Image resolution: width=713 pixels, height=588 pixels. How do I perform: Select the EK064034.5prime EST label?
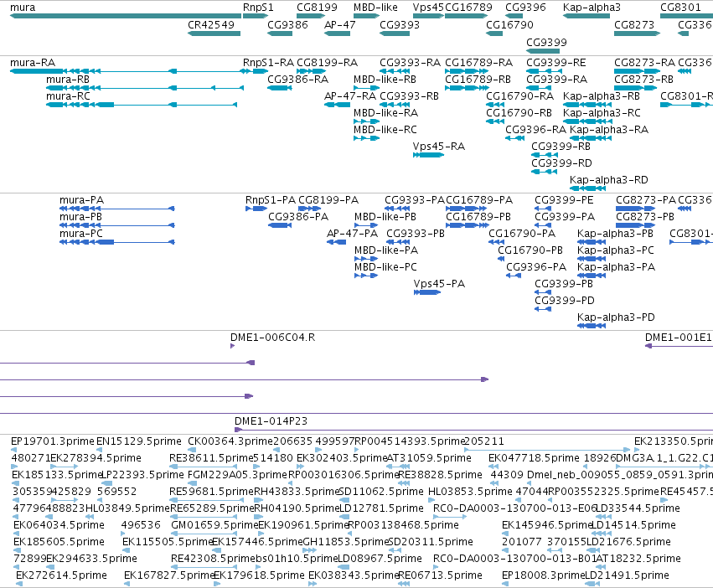pyautogui.click(x=59, y=525)
